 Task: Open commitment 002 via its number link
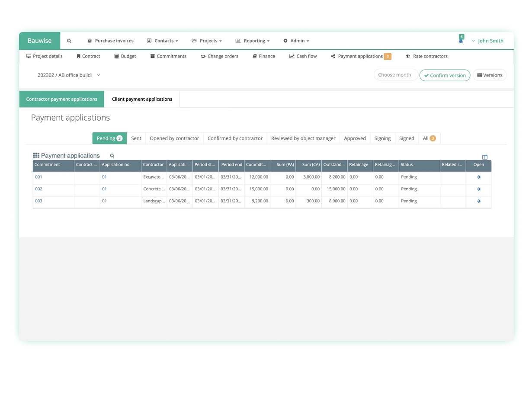tap(38, 189)
